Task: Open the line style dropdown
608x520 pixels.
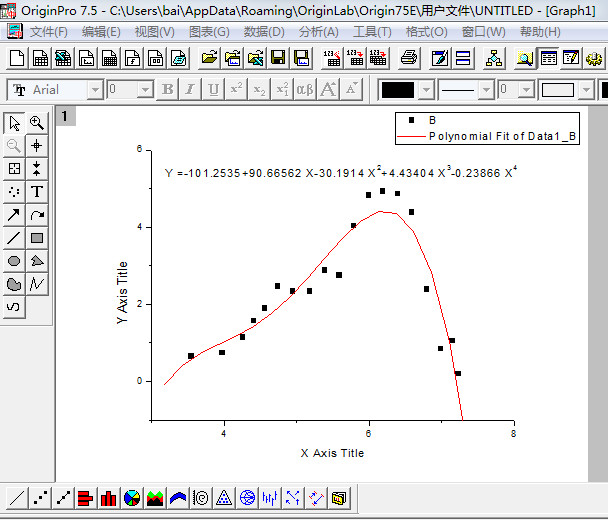Action: click(486, 90)
